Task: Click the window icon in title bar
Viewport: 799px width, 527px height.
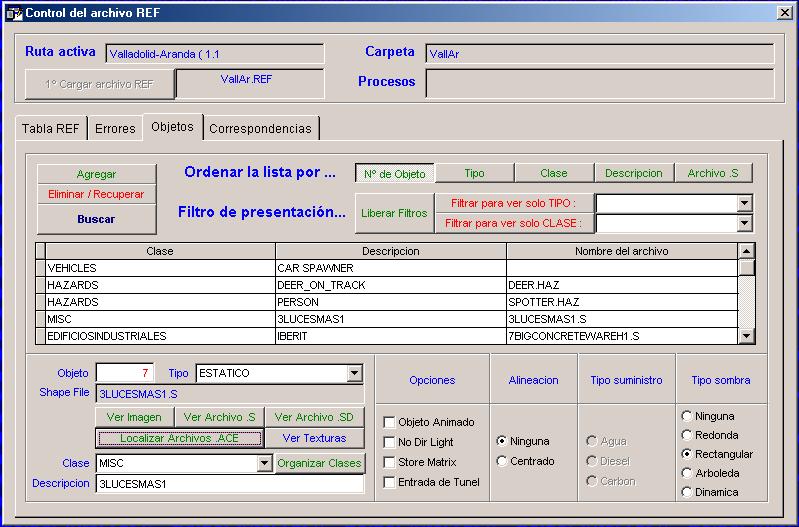Action: click(x=14, y=12)
